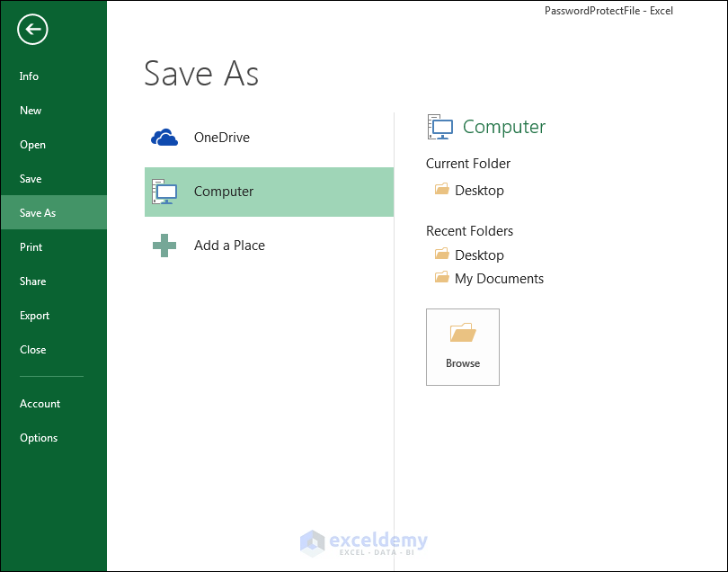Select the OneDrive cloud icon

(164, 137)
